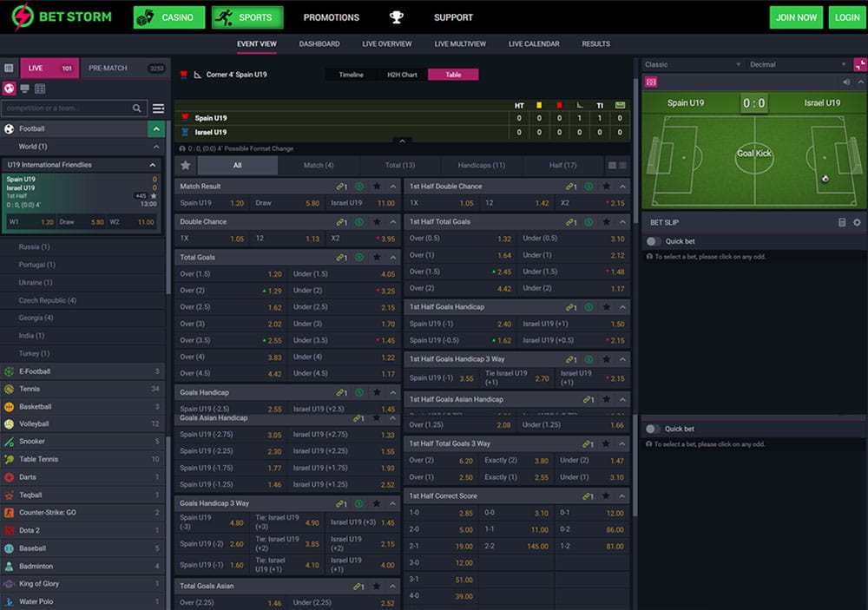This screenshot has height=610, width=868.
Task: Click the E-Football sport icon
Action: tap(10, 371)
